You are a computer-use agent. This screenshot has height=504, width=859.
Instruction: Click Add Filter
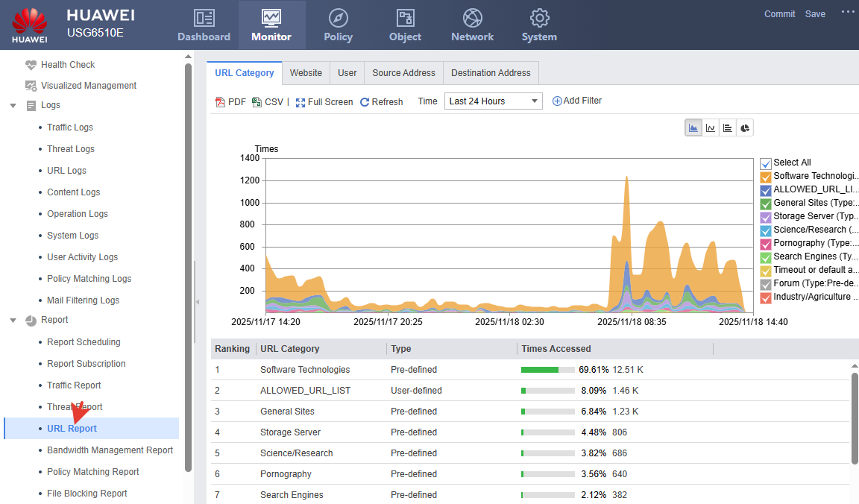(x=576, y=101)
